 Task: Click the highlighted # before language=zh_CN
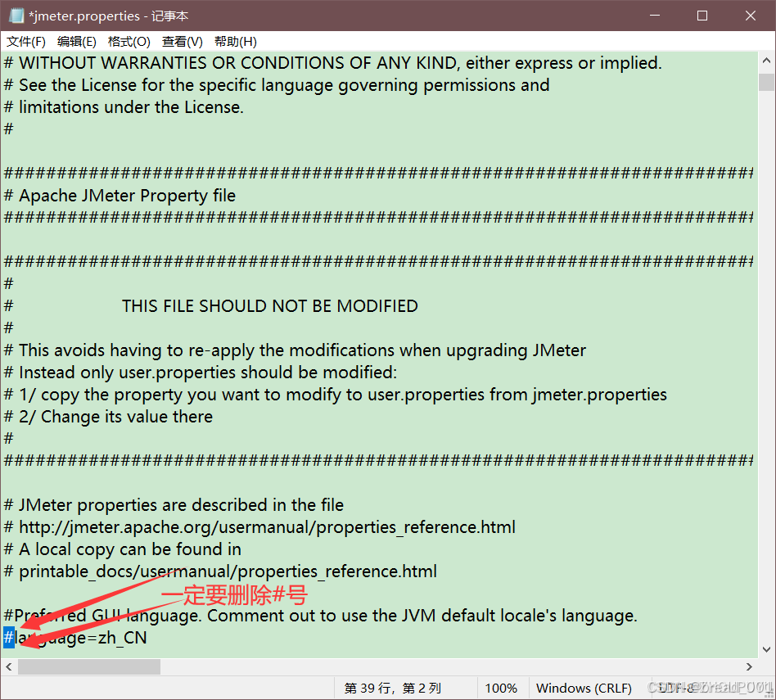pyautogui.click(x=7, y=637)
